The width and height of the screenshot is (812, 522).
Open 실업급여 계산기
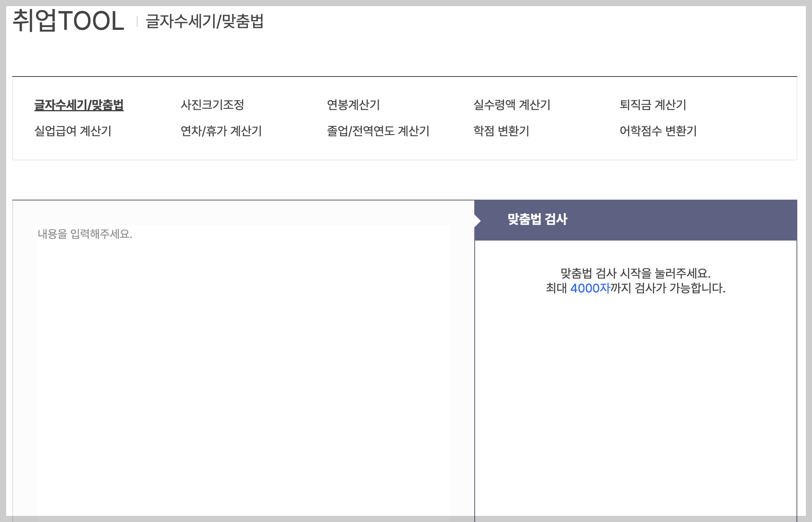tap(73, 131)
